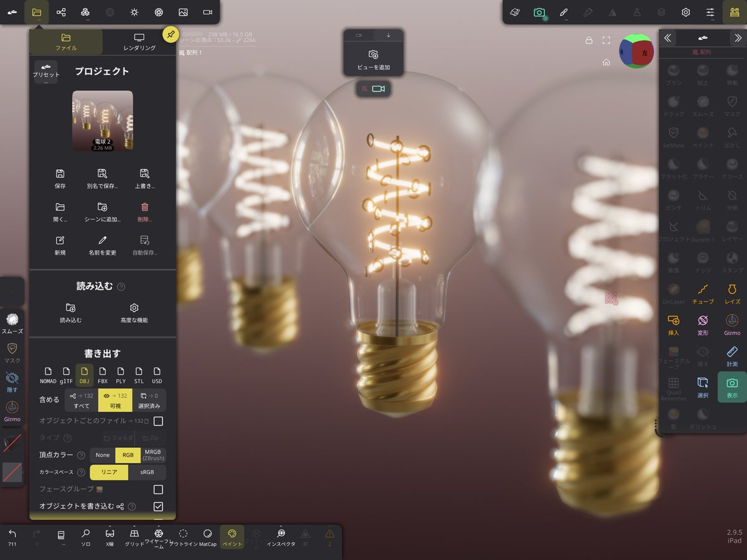747x560 pixels.
Task: Click the yellow pin icon on the file panel
Action: (171, 35)
